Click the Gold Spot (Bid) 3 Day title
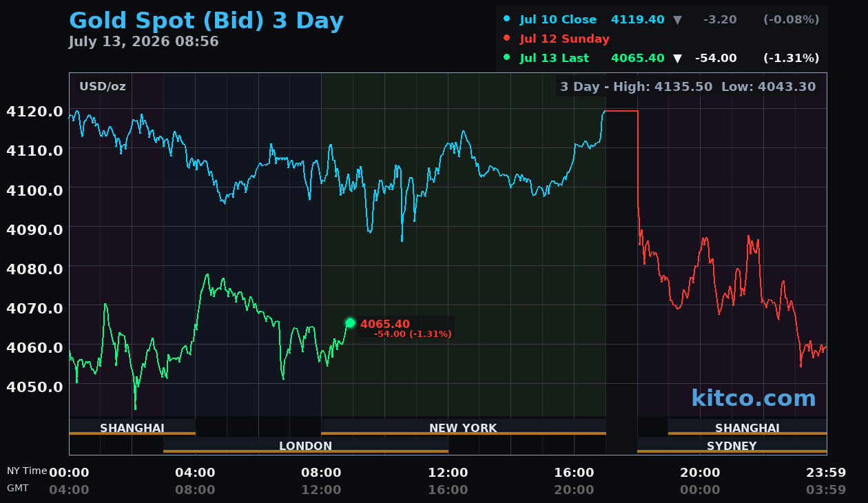The width and height of the screenshot is (868, 503). 207,21
